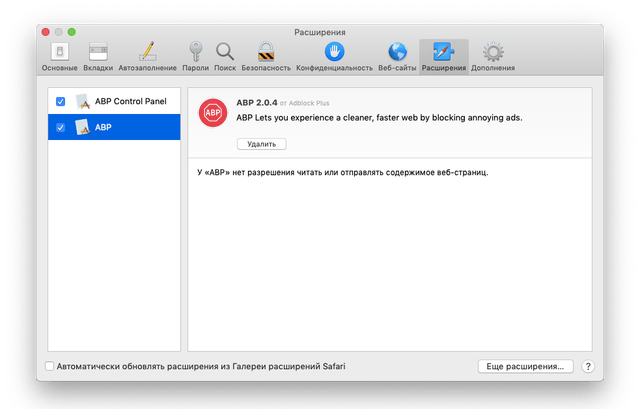The width and height of the screenshot is (640, 409).
Task: Click the ABP Control Panel app icon
Action: [83, 101]
